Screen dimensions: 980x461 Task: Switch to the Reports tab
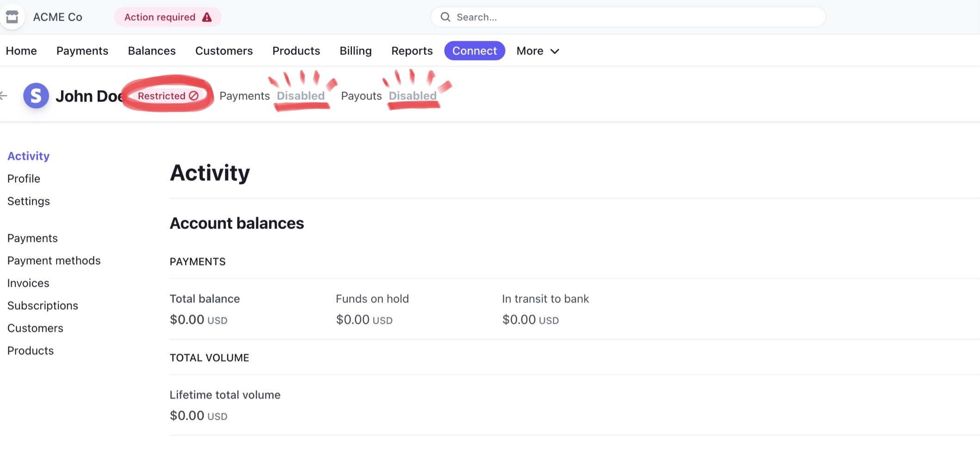pos(412,51)
